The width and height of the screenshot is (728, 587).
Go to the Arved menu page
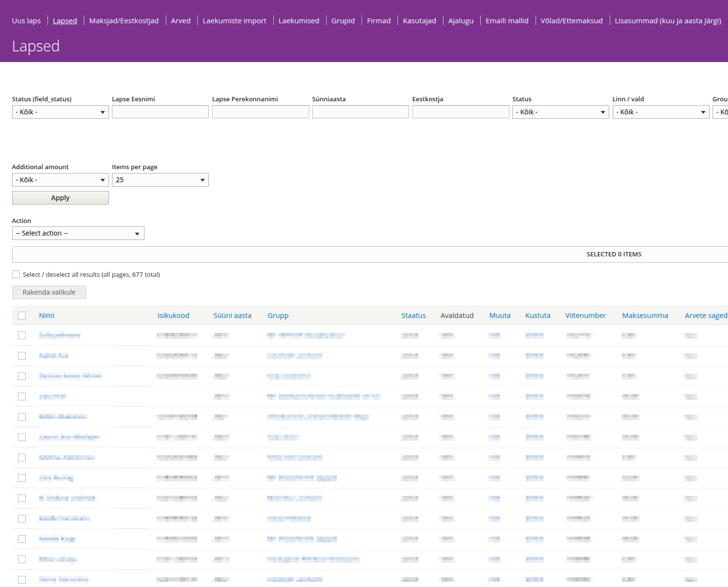pos(180,21)
